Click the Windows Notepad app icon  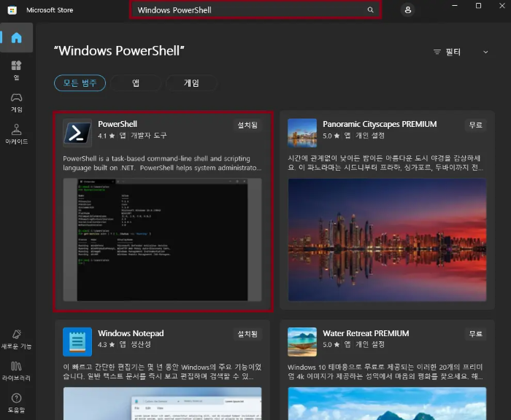click(77, 341)
